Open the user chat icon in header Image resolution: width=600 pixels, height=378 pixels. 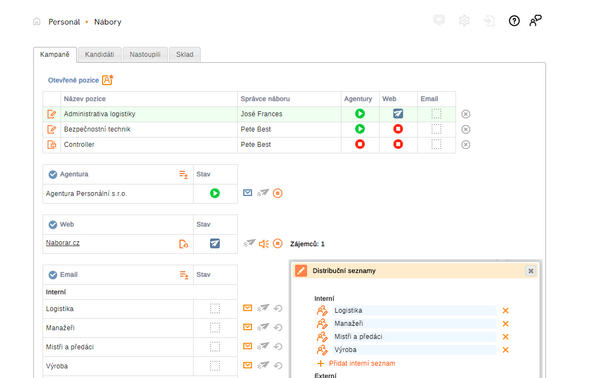click(535, 21)
